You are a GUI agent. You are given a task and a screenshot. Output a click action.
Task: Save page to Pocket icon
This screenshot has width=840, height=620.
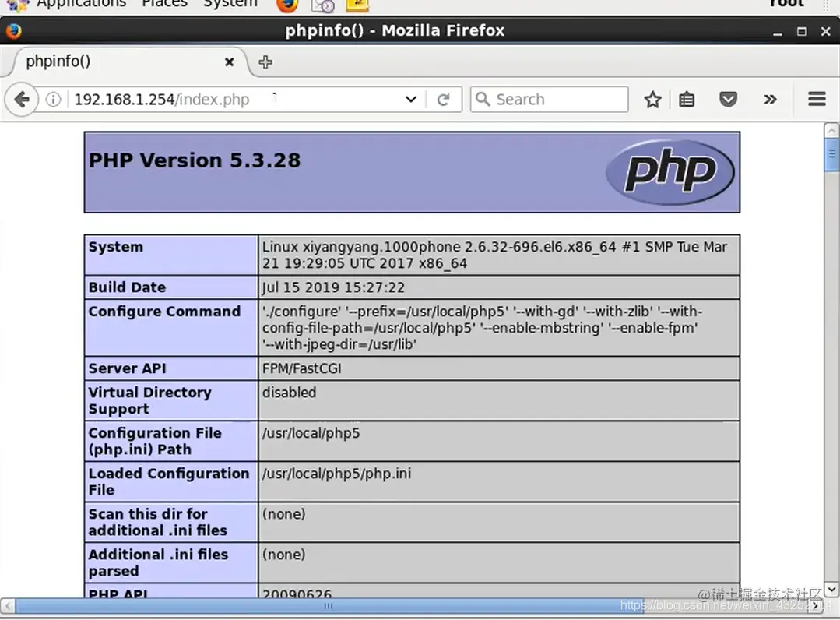(x=728, y=100)
